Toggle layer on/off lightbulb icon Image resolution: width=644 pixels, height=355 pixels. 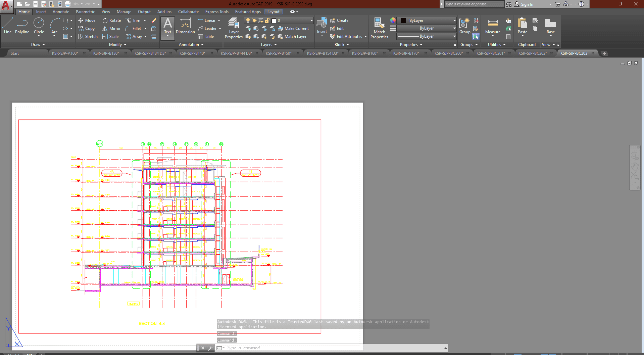pos(248,20)
